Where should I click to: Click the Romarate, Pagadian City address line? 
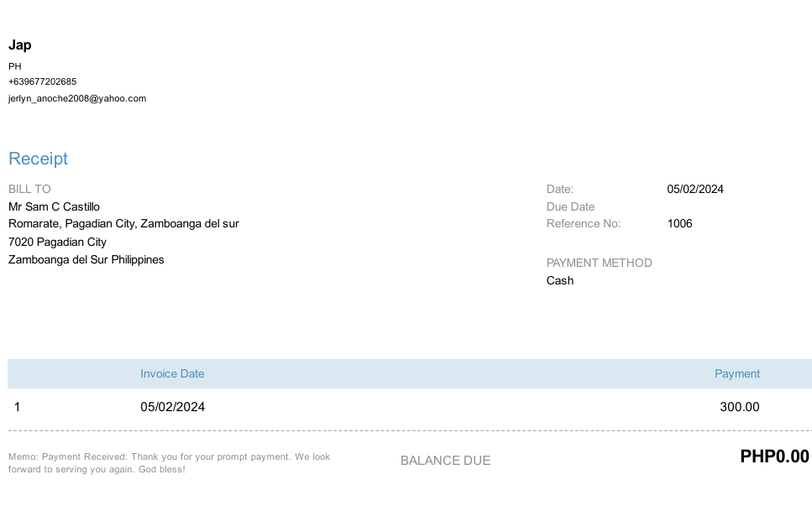coord(123,223)
